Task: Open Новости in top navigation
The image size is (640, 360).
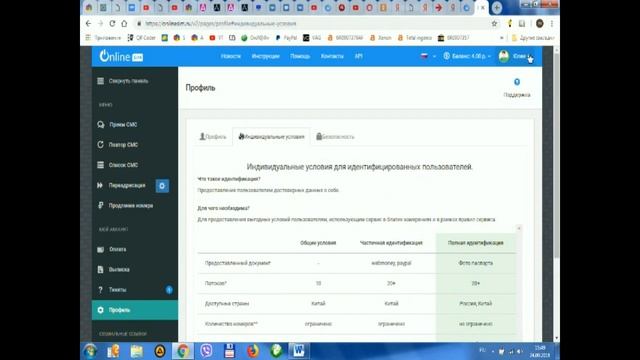Action: tap(231, 56)
